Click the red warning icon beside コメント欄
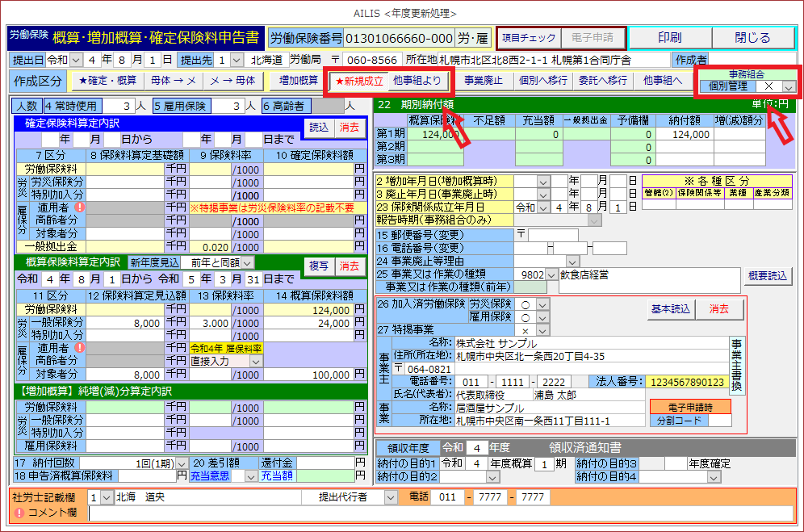The width and height of the screenshot is (804, 532). (19, 513)
